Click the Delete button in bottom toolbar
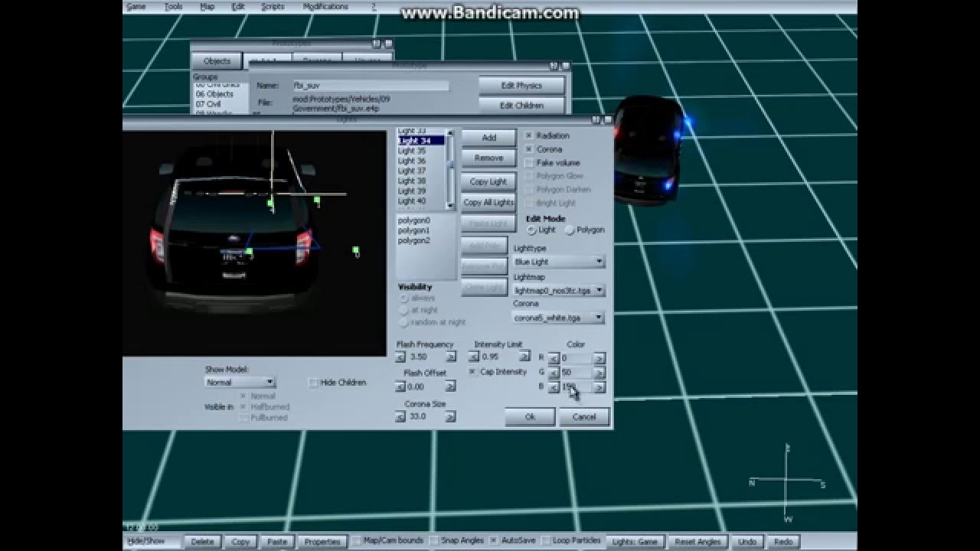This screenshot has height=551, width=980. coord(202,541)
